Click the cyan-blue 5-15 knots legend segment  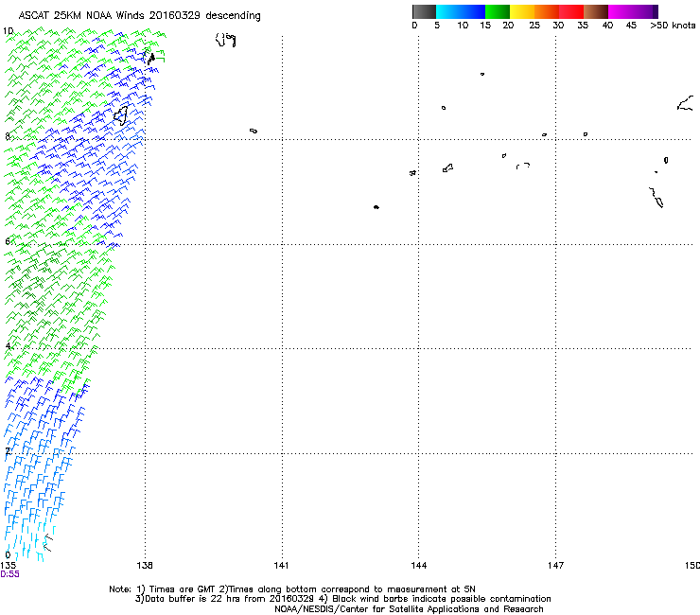[x=461, y=11]
